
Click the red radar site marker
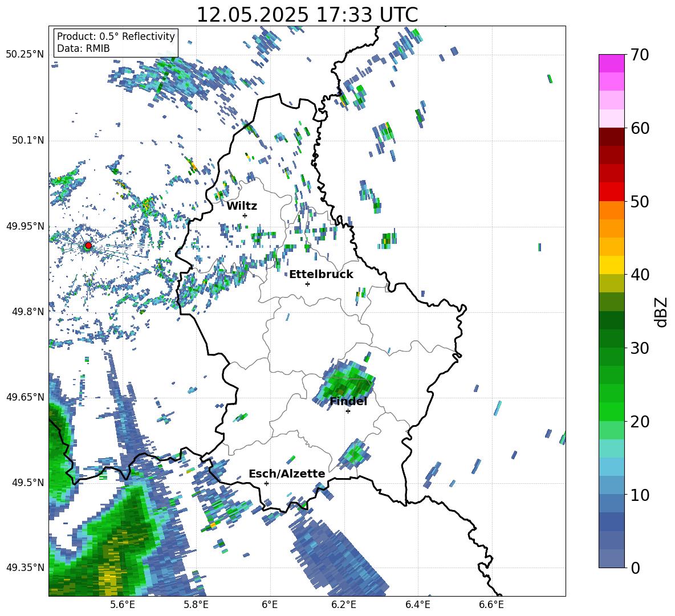(88, 246)
